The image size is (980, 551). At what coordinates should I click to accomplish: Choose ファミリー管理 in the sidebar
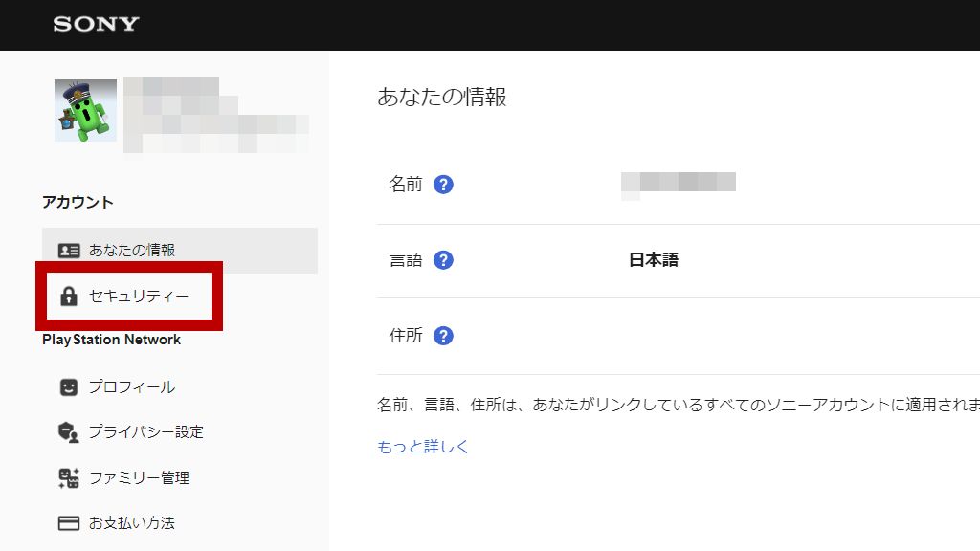coord(139,478)
